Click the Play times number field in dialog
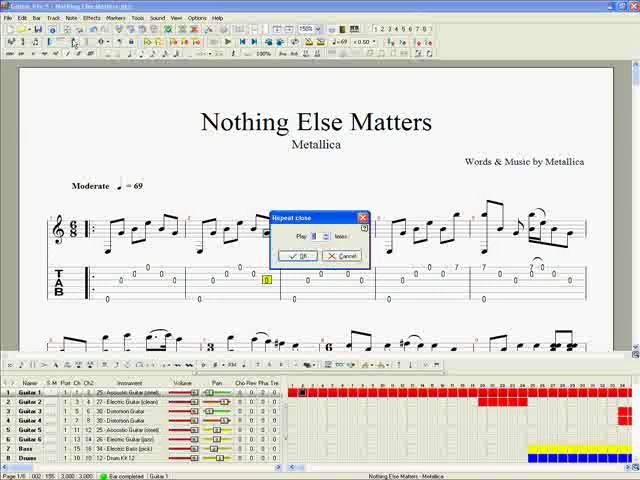The image size is (640, 480). 316,236
